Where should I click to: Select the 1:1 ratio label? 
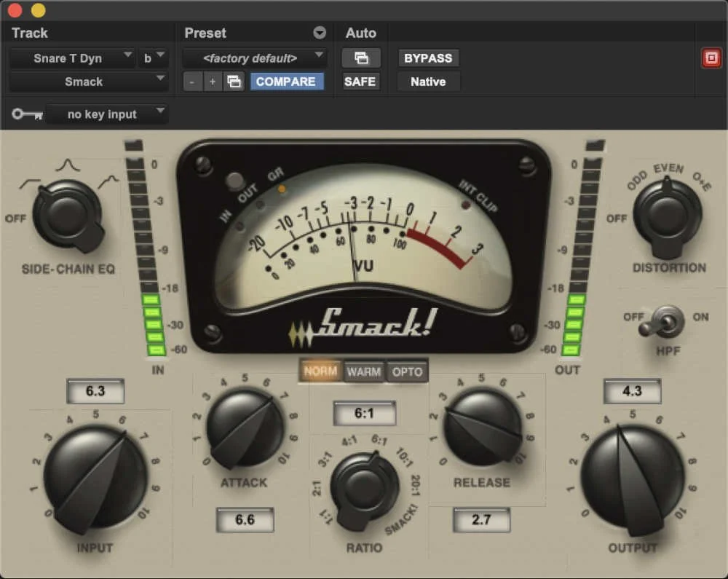coord(326,517)
